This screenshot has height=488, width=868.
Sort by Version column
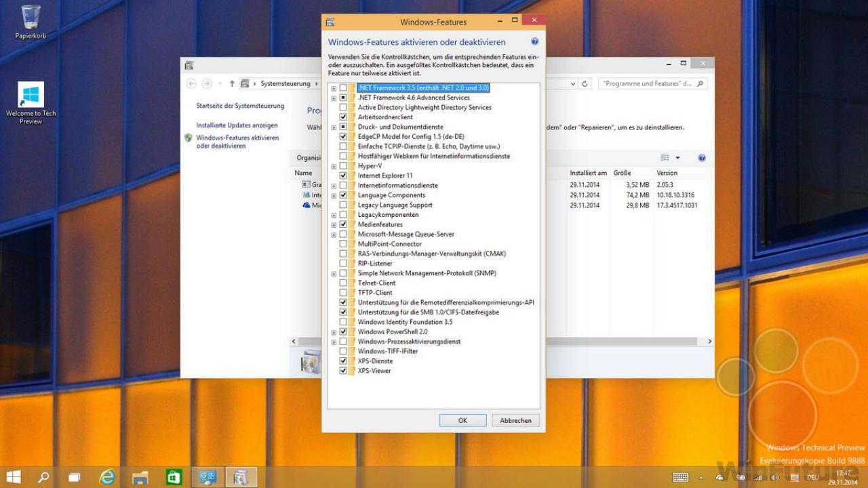tap(667, 173)
